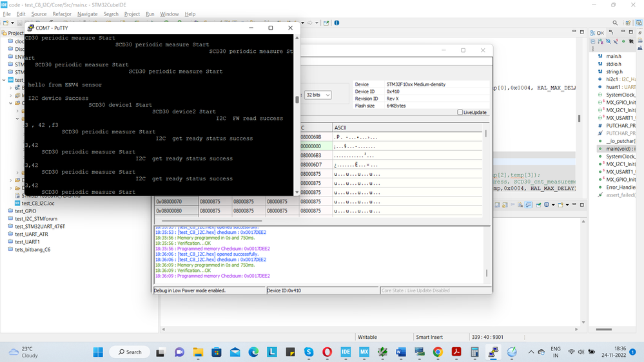Open the File menu
The width and height of the screenshot is (644, 362).
7,14
